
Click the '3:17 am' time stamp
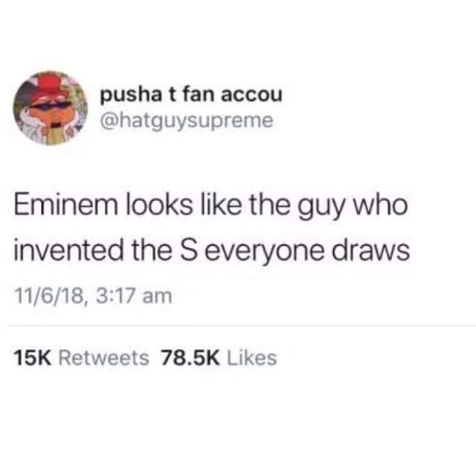click(134, 296)
